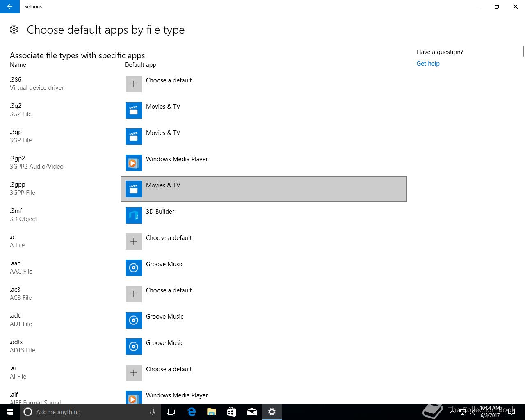Open the Windows Start menu

[10, 412]
